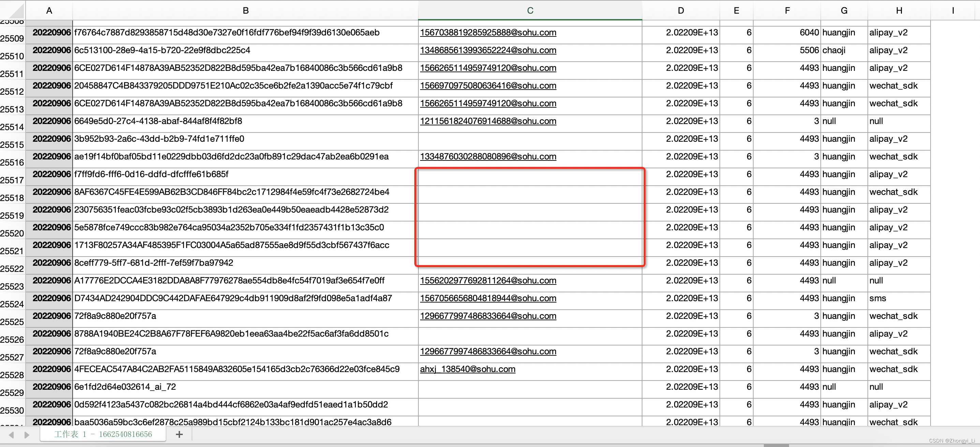Select column A header

[x=49, y=11]
